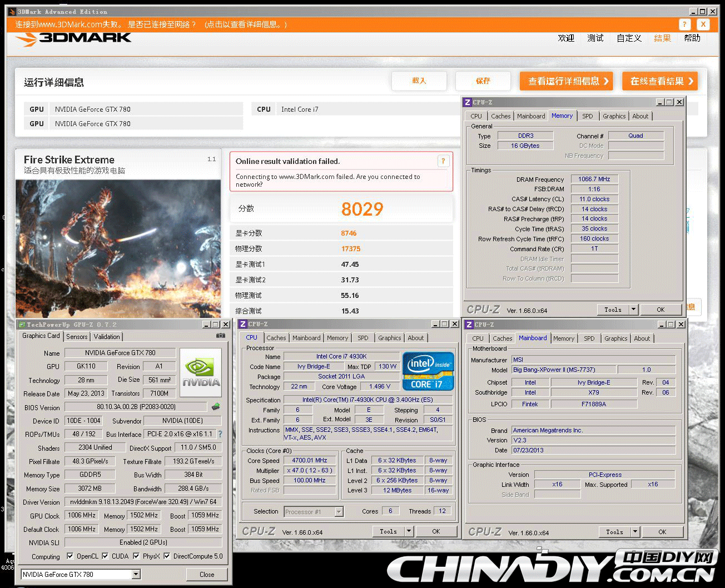Open the 帮助 menu in 3DMark
Viewport: 725px width, 588px height.
[x=692, y=38]
